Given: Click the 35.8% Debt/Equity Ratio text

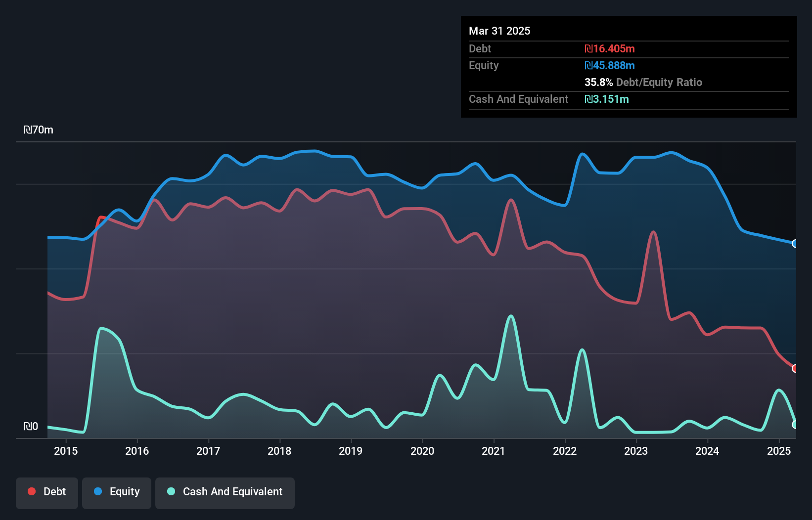Looking at the screenshot, I should 643,82.
